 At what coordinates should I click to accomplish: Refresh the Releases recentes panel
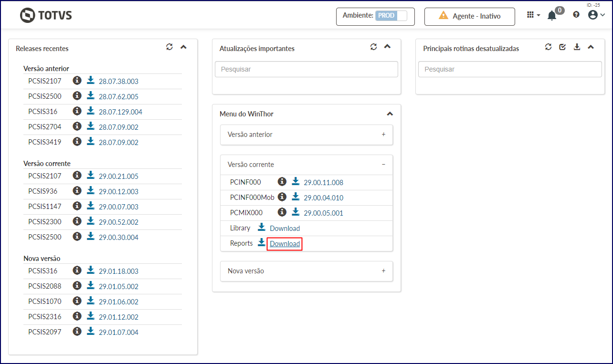point(169,47)
